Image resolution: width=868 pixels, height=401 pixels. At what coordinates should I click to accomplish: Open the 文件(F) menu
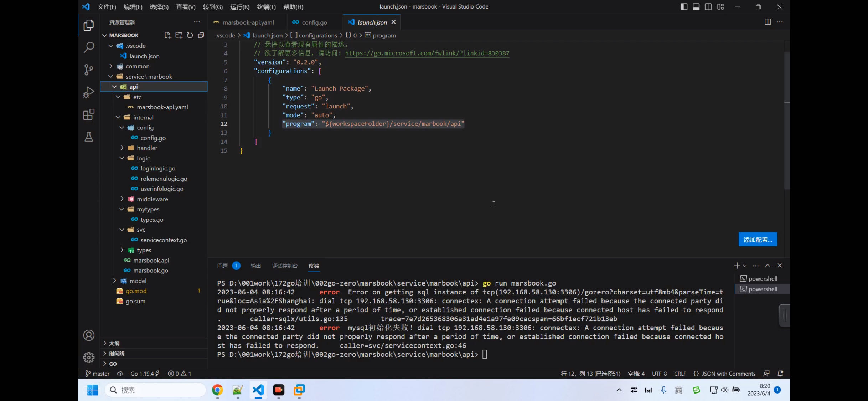[x=107, y=7]
